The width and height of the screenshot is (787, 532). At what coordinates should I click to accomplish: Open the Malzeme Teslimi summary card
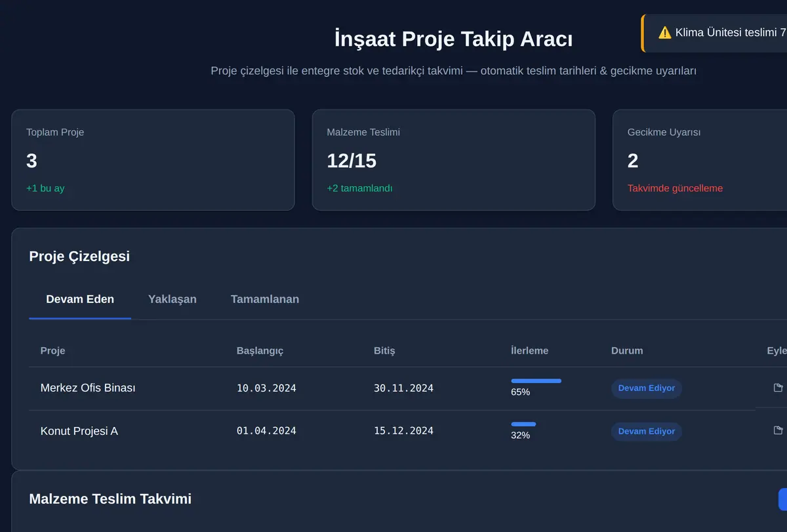pyautogui.click(x=454, y=160)
